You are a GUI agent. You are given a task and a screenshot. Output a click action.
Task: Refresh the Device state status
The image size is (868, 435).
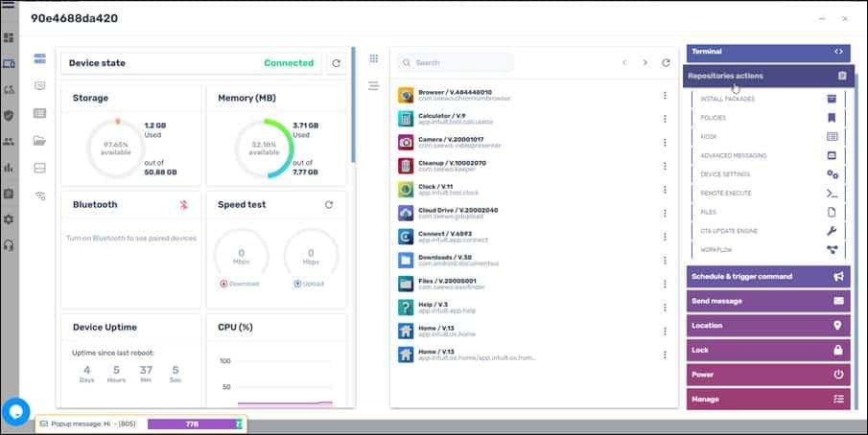coord(336,63)
